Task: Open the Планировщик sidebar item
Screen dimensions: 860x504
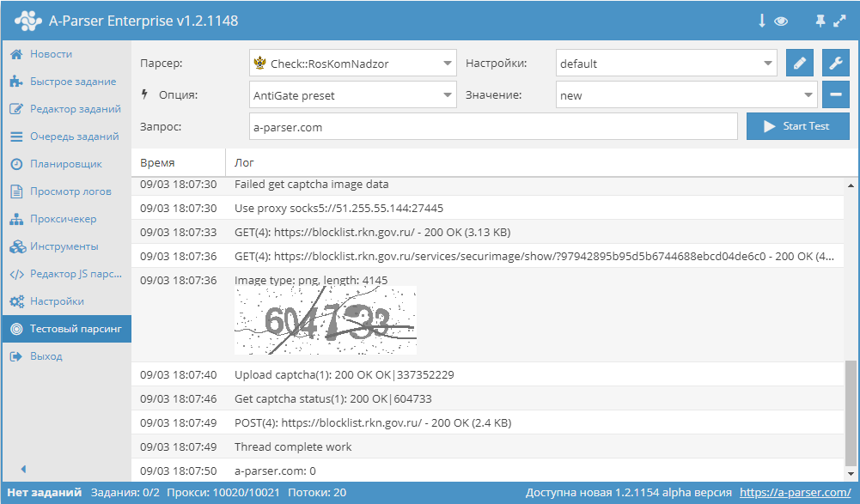Action: click(65, 164)
